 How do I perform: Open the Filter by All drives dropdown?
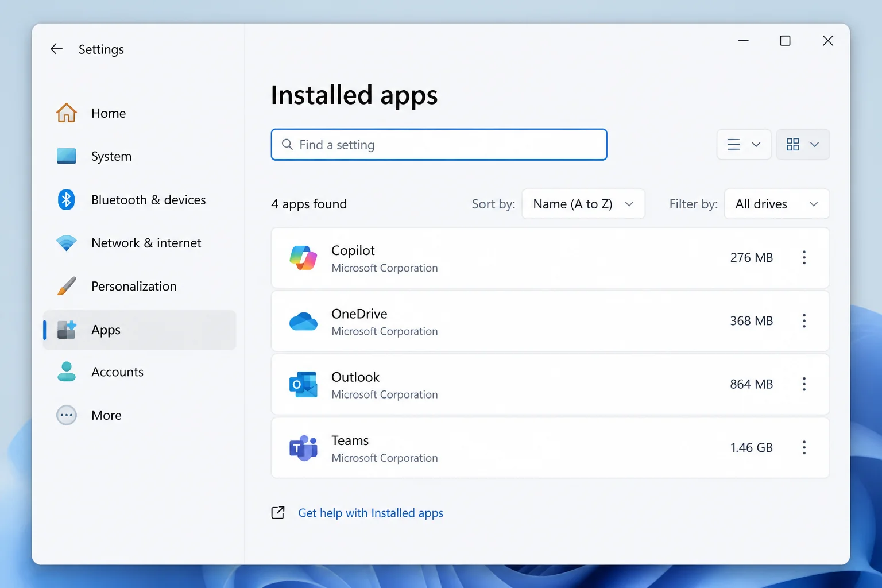pos(776,204)
